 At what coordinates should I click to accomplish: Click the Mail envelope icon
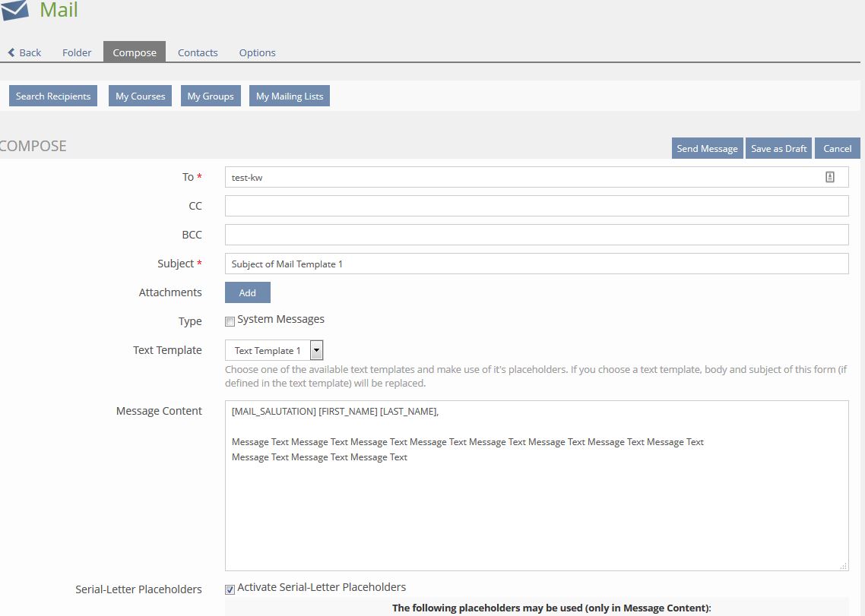(x=14, y=10)
